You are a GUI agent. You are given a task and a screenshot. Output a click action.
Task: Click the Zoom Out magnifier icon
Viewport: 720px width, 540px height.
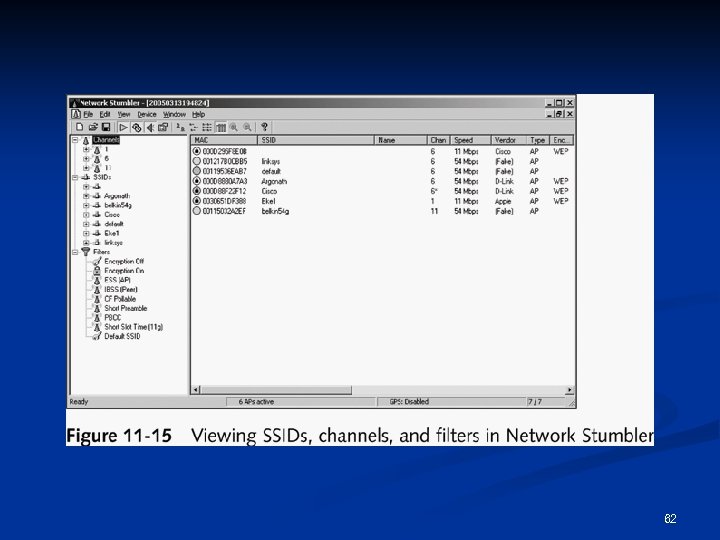pos(248,127)
